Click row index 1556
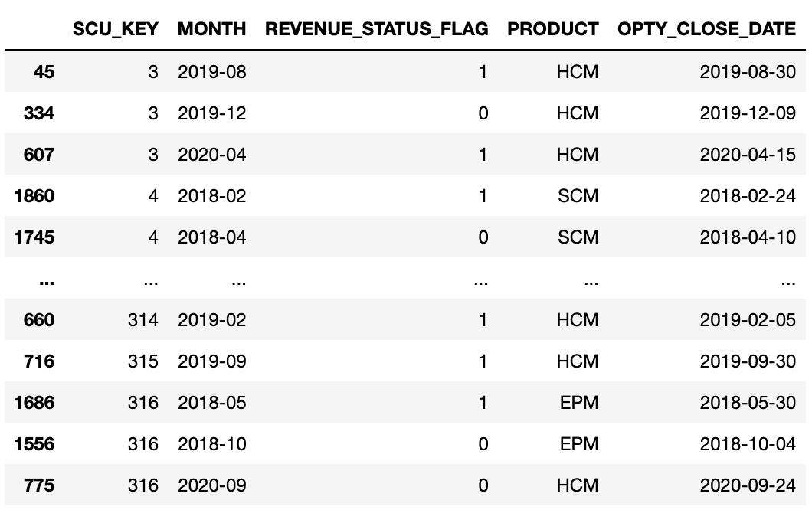The image size is (812, 510). click(x=34, y=443)
